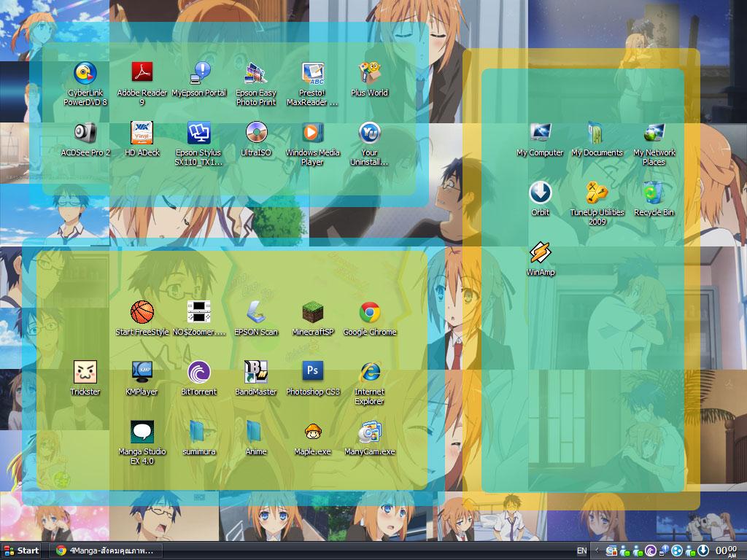Click Orbit download arrow tray icon
Screen dimensions: 747x560
[703, 551]
